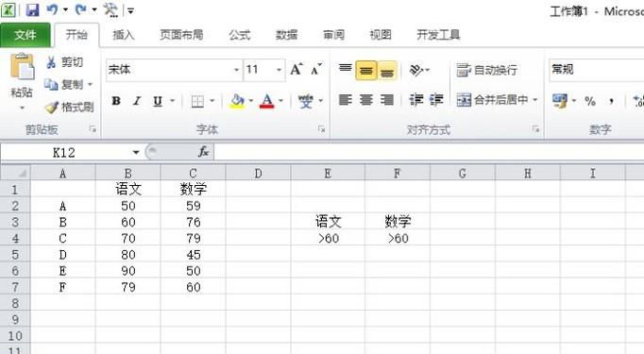
Task: Set top vertical alignment
Action: point(345,70)
